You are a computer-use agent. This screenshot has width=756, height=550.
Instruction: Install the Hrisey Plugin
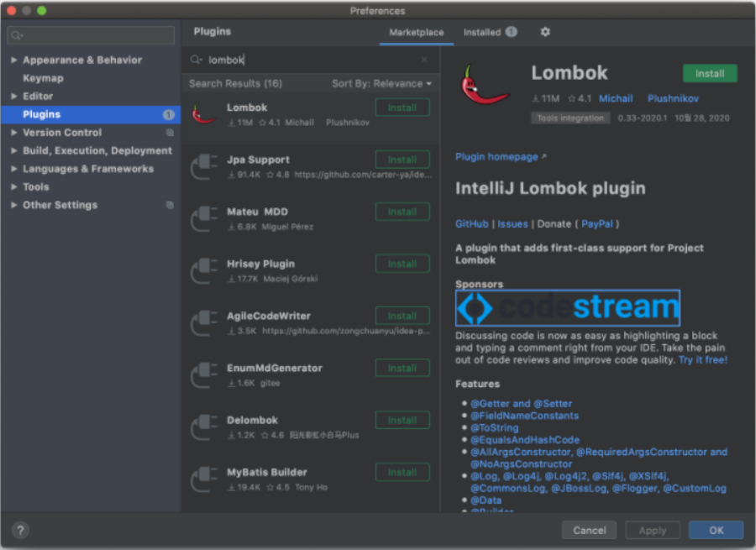(402, 264)
